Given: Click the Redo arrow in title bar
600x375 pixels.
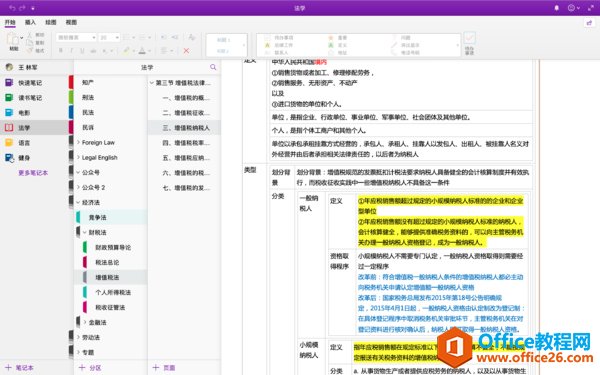Looking at the screenshot, I should 22,8.
